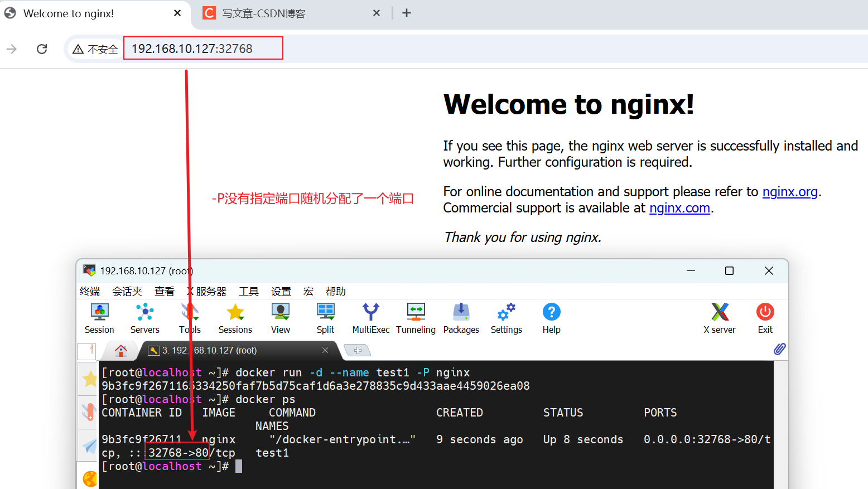
Task: Launch the MultiExec toolbar icon
Action: tap(371, 318)
